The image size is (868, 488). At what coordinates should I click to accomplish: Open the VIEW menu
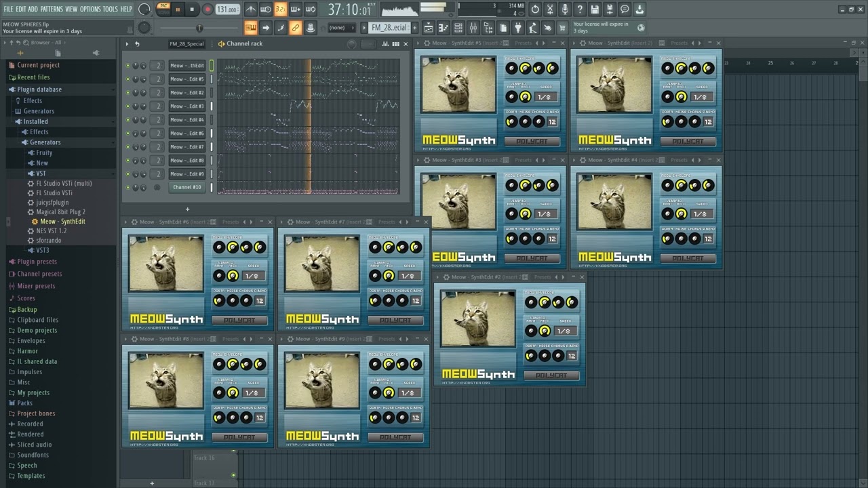click(71, 9)
